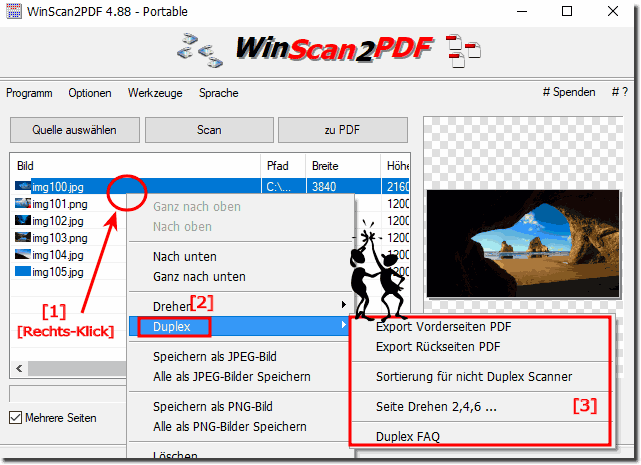Open the Optionen menu
This screenshot has width=641, height=465.
tap(90, 93)
